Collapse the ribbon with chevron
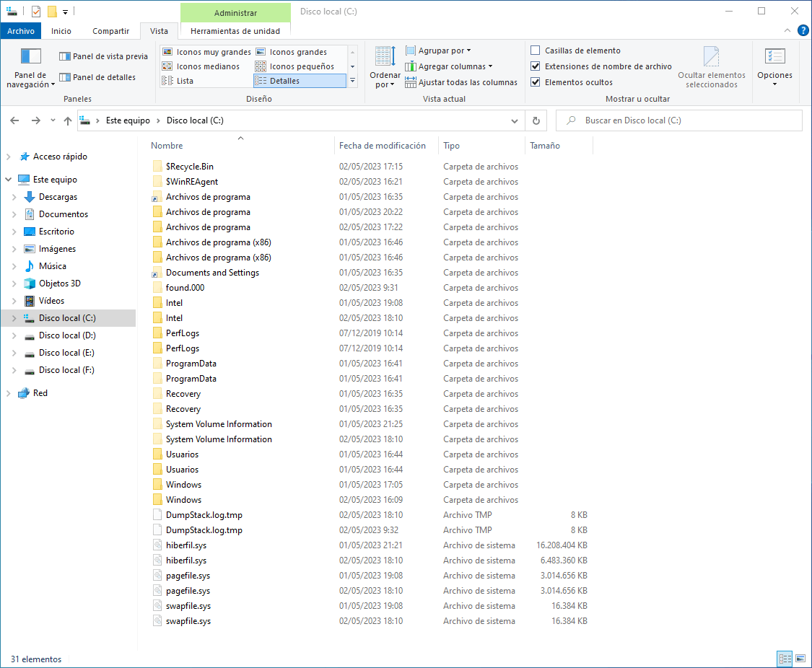 pyautogui.click(x=787, y=30)
